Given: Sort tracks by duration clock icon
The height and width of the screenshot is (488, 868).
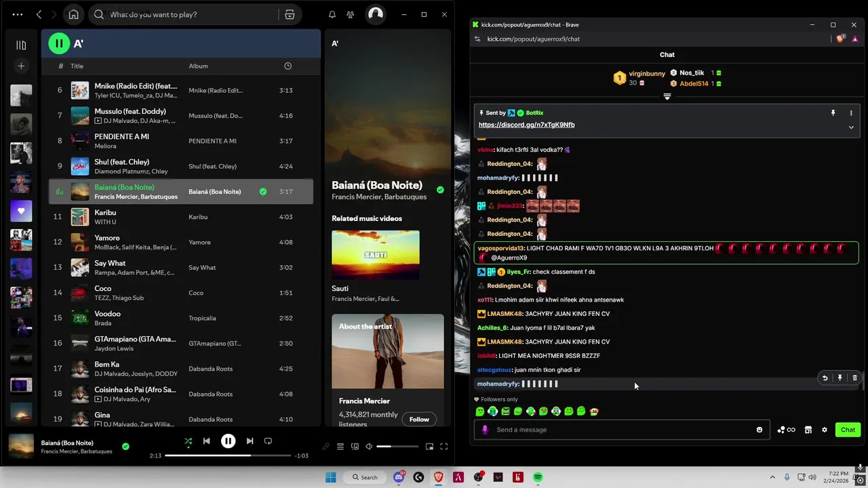Looking at the screenshot, I should 288,66.
